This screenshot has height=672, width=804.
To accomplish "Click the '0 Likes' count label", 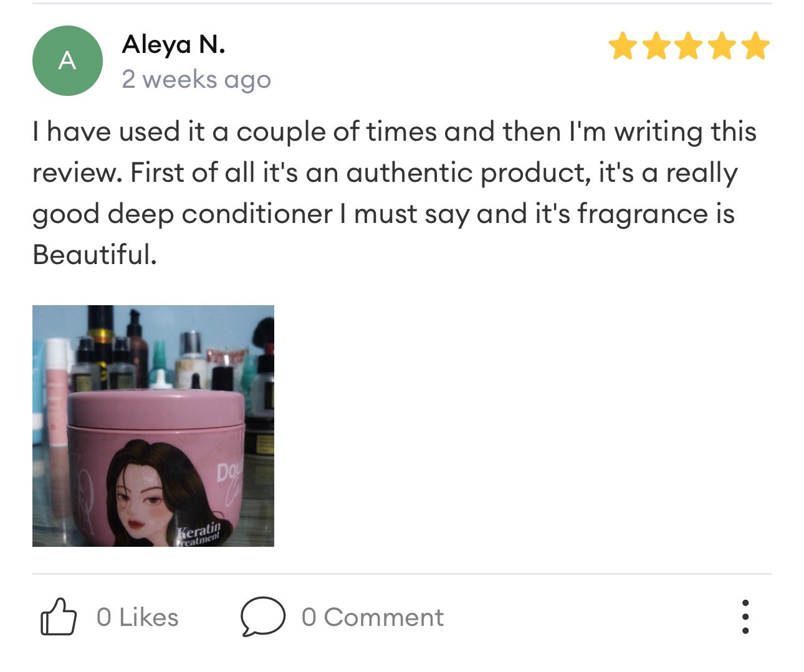I will coord(137,617).
